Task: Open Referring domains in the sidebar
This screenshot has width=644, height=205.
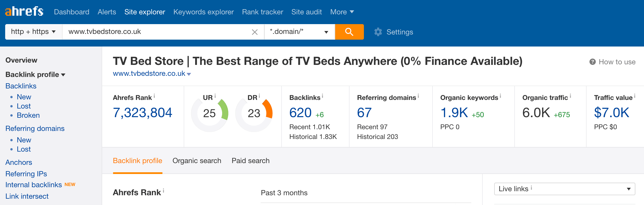Action: [x=35, y=129]
